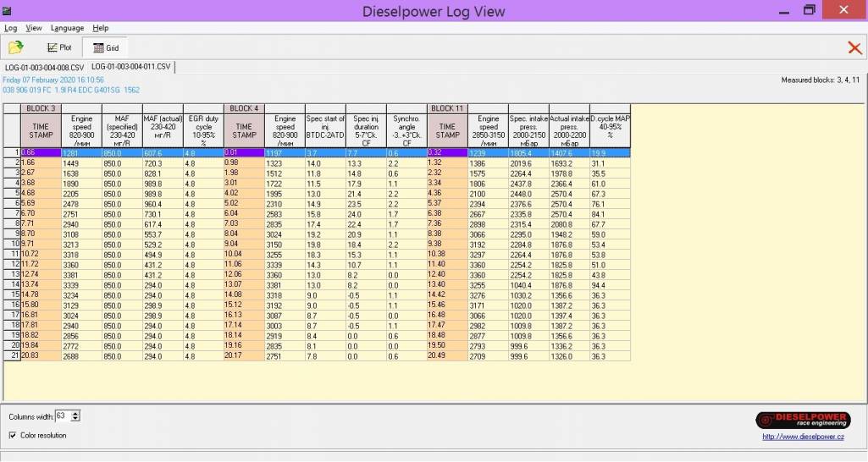The width and height of the screenshot is (868, 462).
Task: Switch to LOG-01-003-004-008.CSV tab
Action: tap(45, 67)
